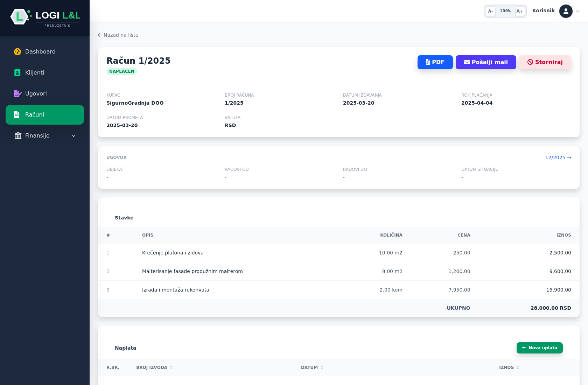Open Ugovori menu item
Image resolution: width=588 pixels, height=385 pixels.
pos(45,94)
